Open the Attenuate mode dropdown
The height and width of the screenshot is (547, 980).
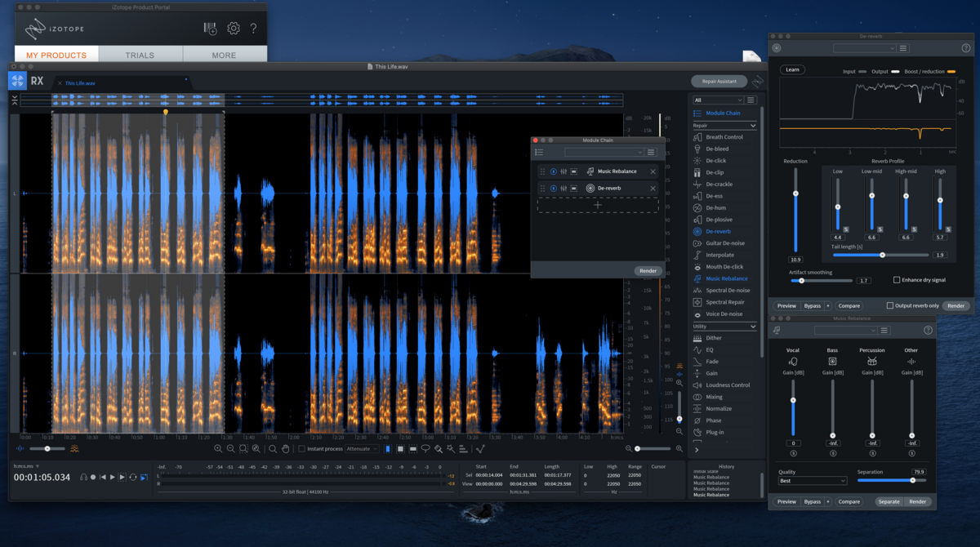tap(361, 449)
